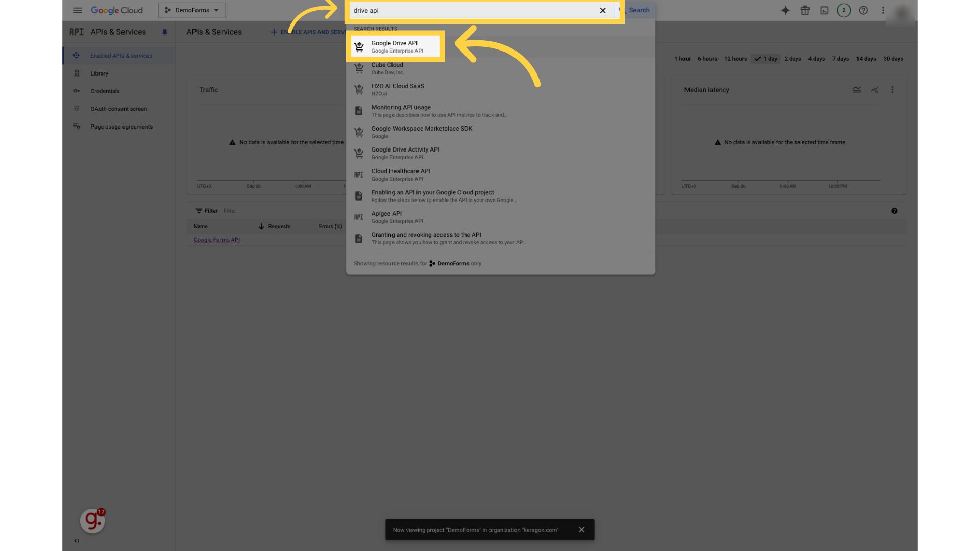Select the Apigee API result
This screenshot has height=551, width=980.
click(500, 217)
